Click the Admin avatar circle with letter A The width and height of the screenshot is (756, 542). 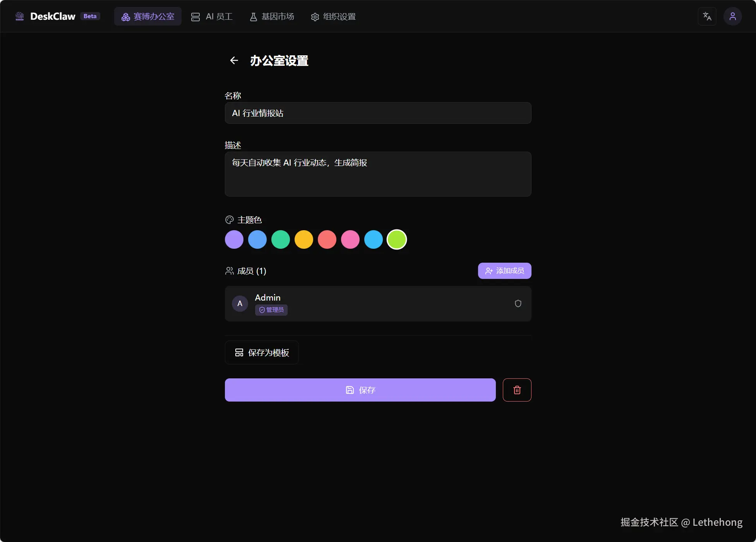coord(240,304)
